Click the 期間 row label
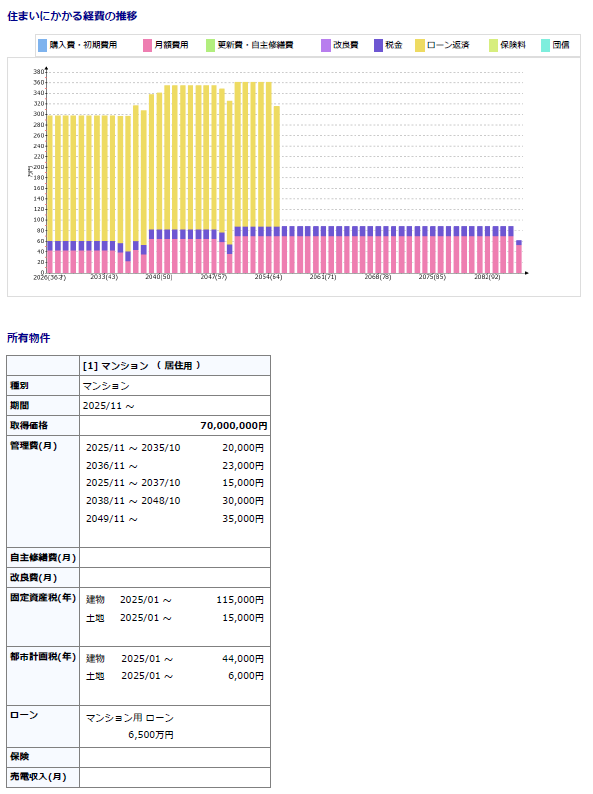Image resolution: width=593 pixels, height=794 pixels. 19,406
